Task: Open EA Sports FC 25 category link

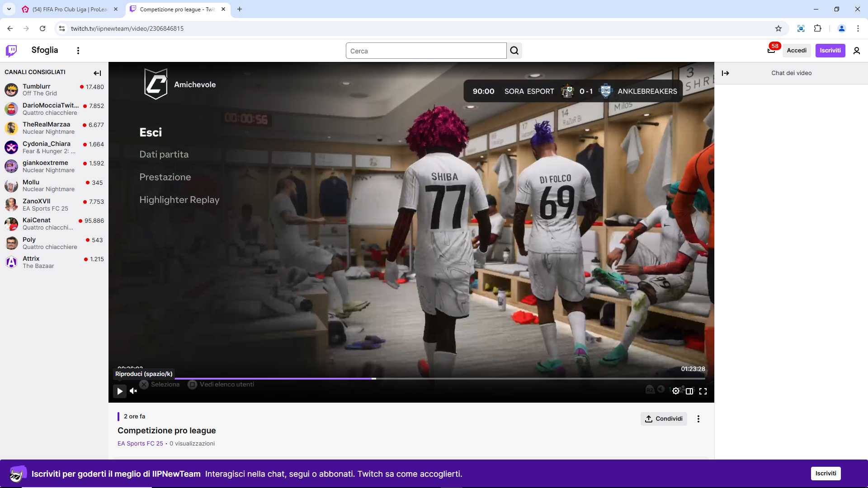Action: pyautogui.click(x=140, y=444)
